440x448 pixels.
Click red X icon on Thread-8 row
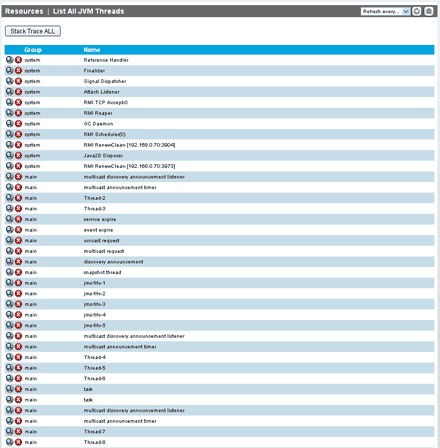point(18,442)
